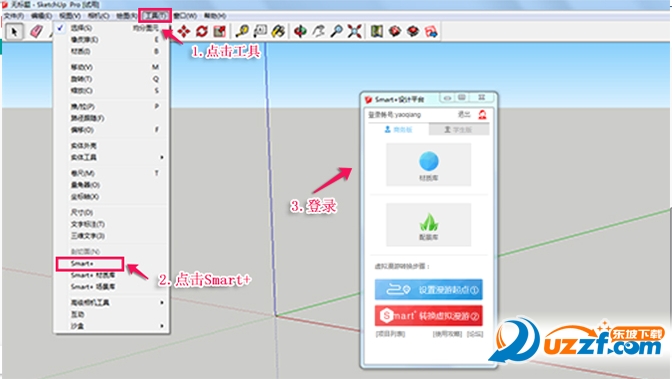Switch to the 商务版 tab
This screenshot has height=379, width=672.
point(399,129)
